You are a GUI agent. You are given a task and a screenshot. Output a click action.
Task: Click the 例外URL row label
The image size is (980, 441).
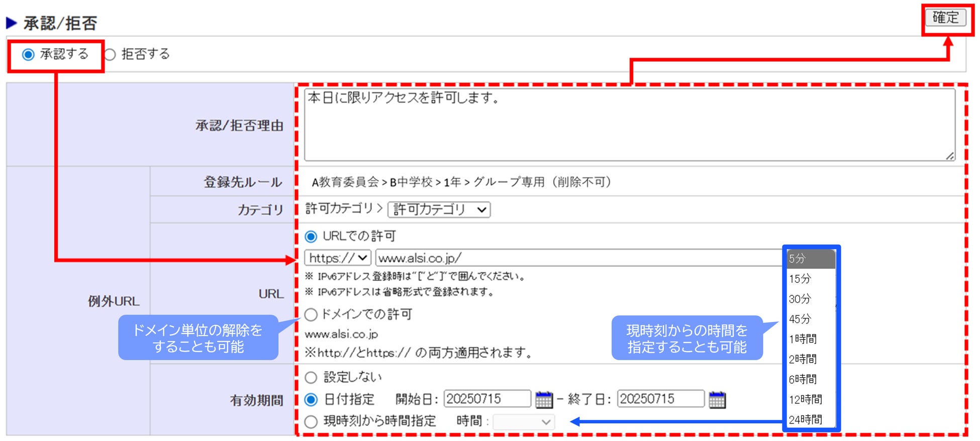[114, 301]
